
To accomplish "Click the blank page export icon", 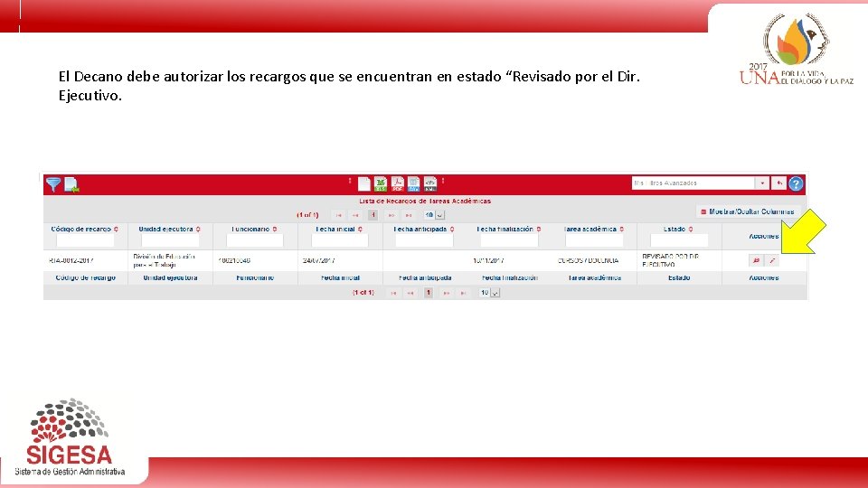I will pos(363,183).
